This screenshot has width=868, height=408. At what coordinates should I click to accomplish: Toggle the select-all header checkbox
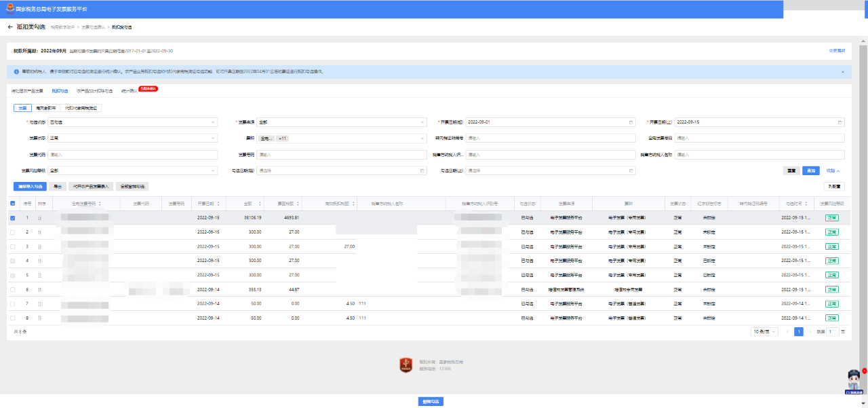(13, 203)
